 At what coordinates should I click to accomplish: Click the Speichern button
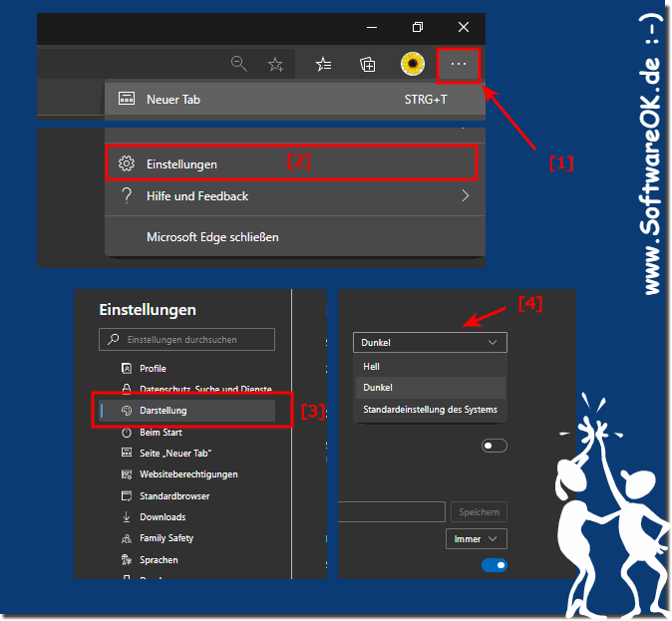(x=479, y=511)
